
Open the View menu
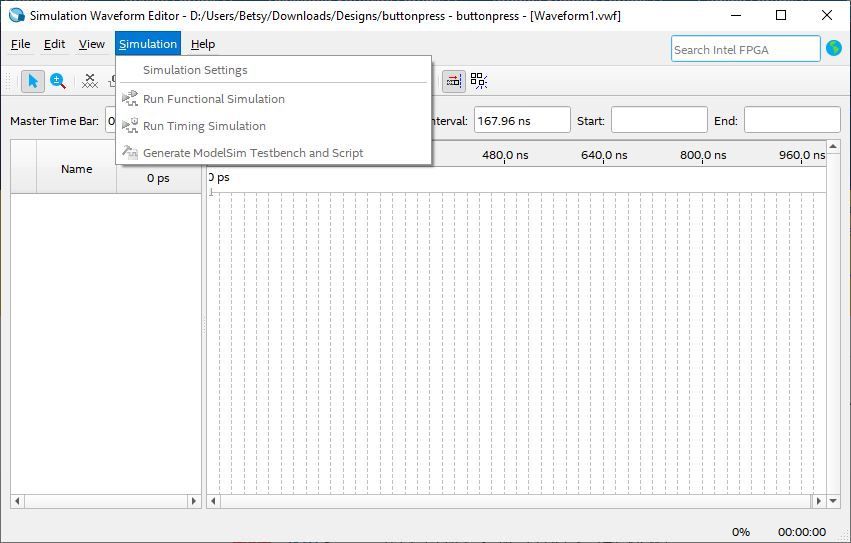[92, 44]
